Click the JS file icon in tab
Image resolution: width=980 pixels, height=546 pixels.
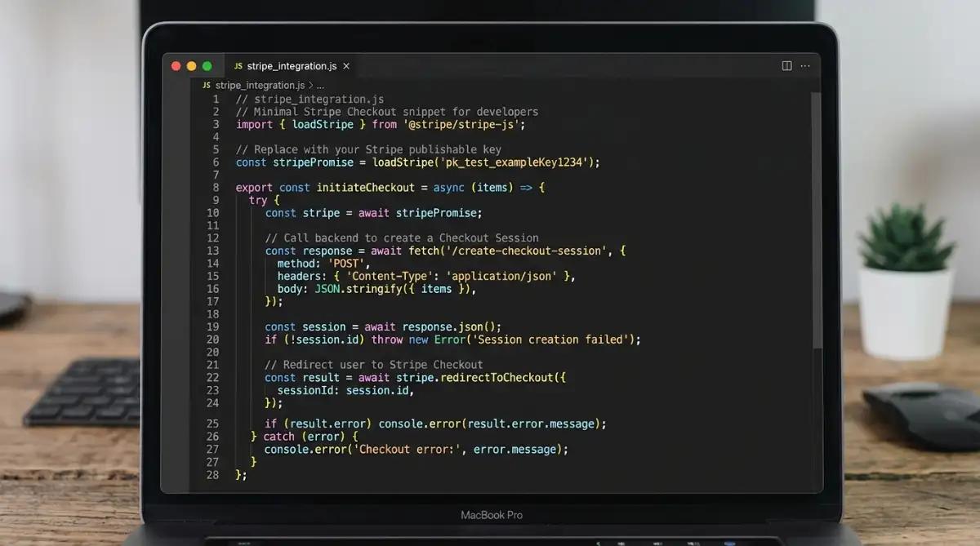click(238, 66)
